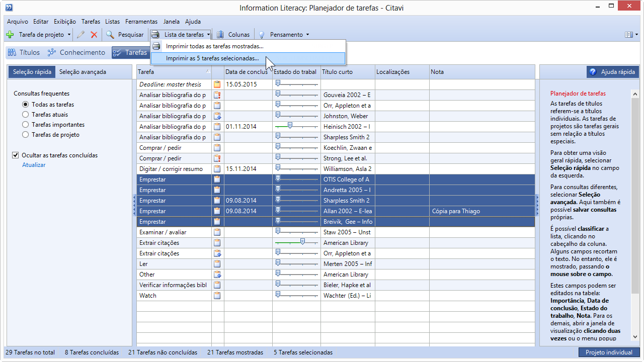Click the Pensamento lightbulb icon
The image size is (644, 362).
coord(262,35)
